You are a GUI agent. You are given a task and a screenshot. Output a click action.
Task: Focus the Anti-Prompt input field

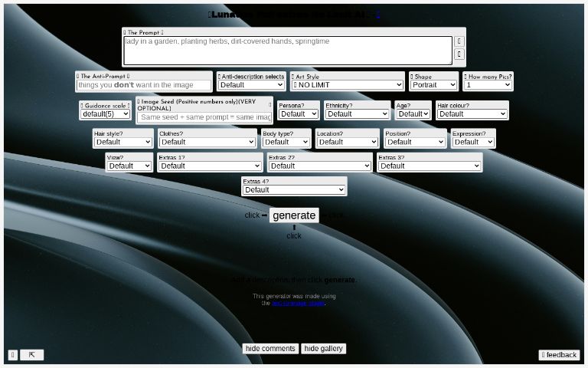(144, 85)
